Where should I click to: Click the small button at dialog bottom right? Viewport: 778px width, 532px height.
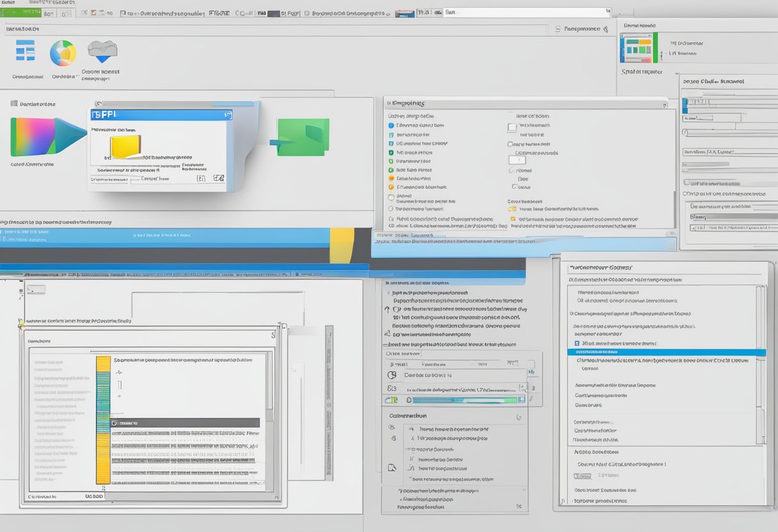(x=219, y=178)
